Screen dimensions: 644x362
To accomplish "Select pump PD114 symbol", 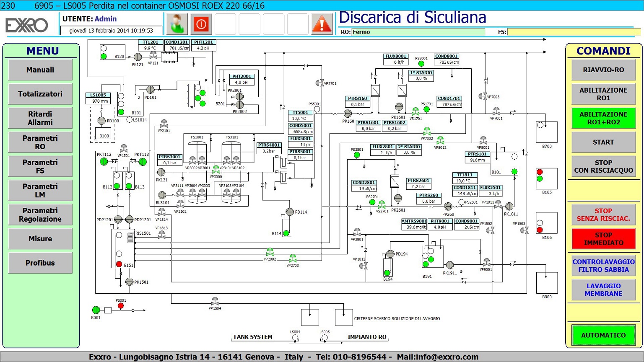I will point(290,212).
